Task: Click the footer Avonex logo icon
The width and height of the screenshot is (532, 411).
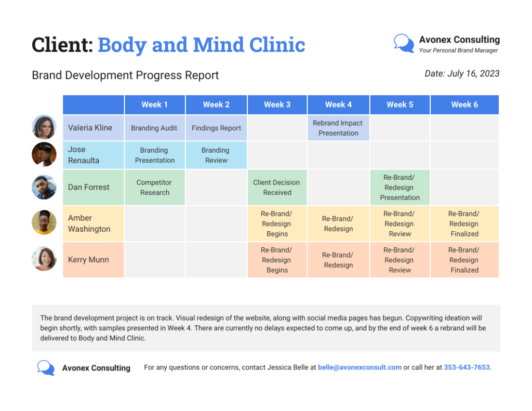Action: pos(46,367)
